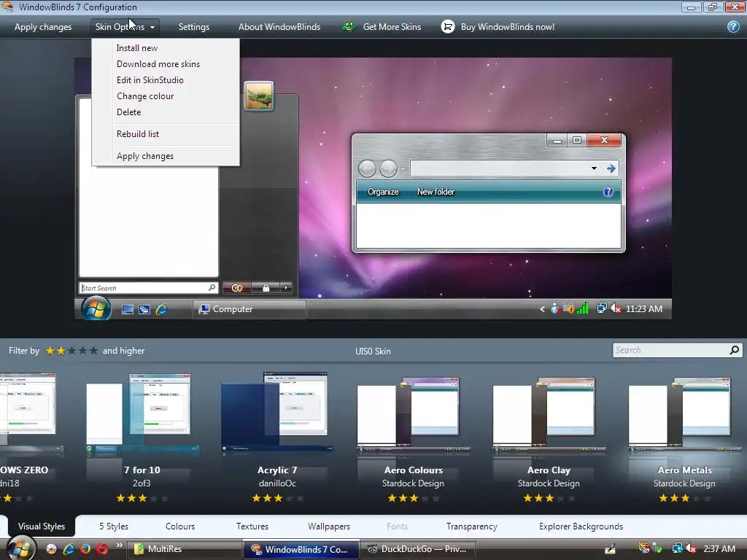
Task: Open the preview address bar dropdown arrow
Action: tap(594, 168)
